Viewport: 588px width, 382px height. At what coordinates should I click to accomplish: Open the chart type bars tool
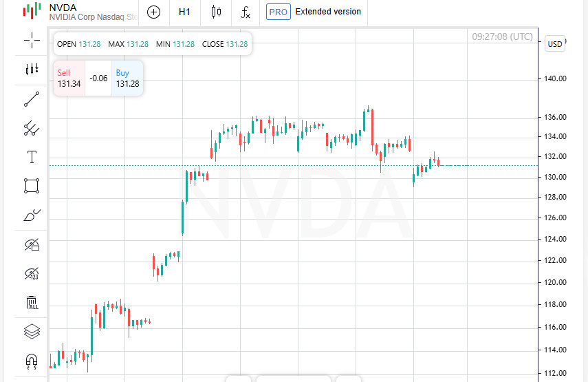(x=32, y=69)
